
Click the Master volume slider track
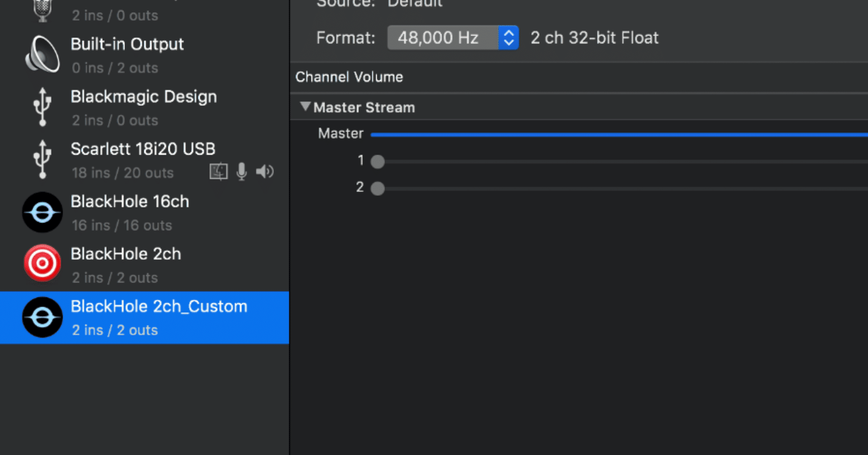(x=617, y=134)
